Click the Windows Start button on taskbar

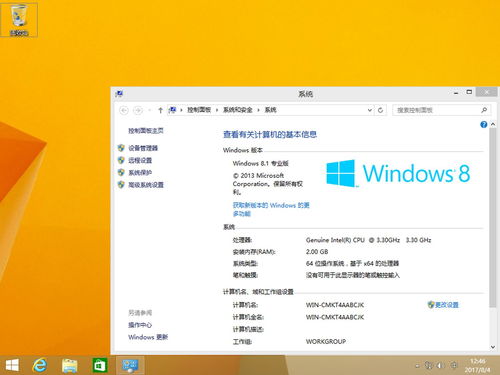[x=12, y=365]
